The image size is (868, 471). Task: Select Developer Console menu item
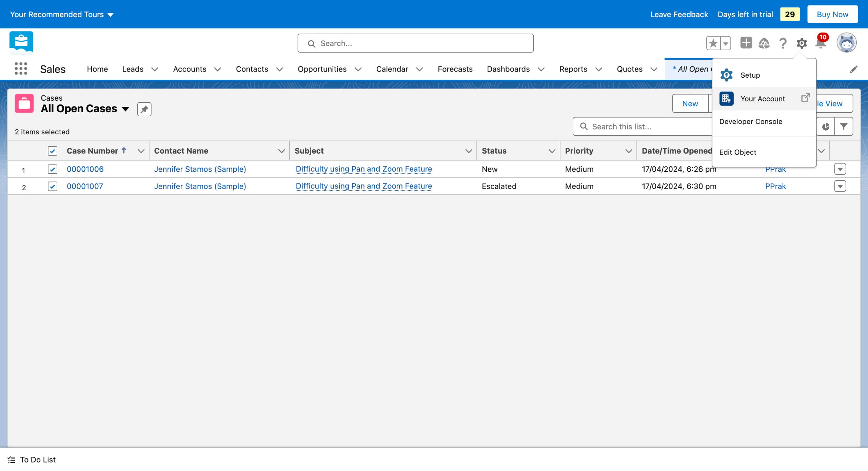[764, 121]
